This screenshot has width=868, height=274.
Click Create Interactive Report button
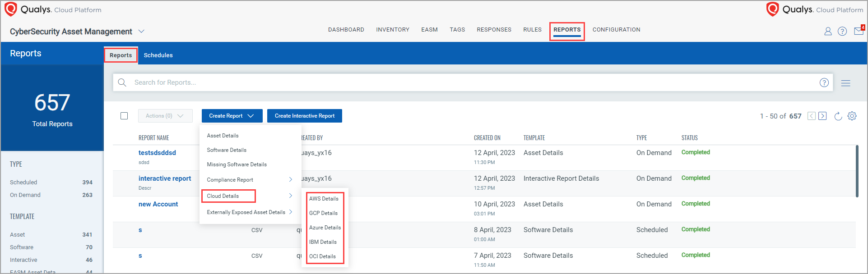pyautogui.click(x=305, y=116)
